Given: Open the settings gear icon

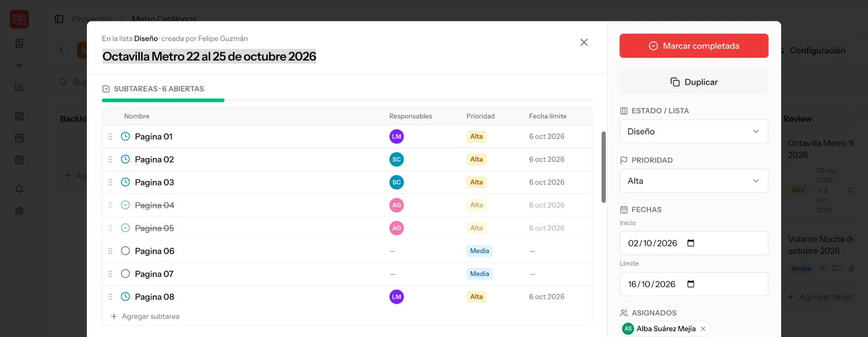Looking at the screenshot, I should click(19, 211).
